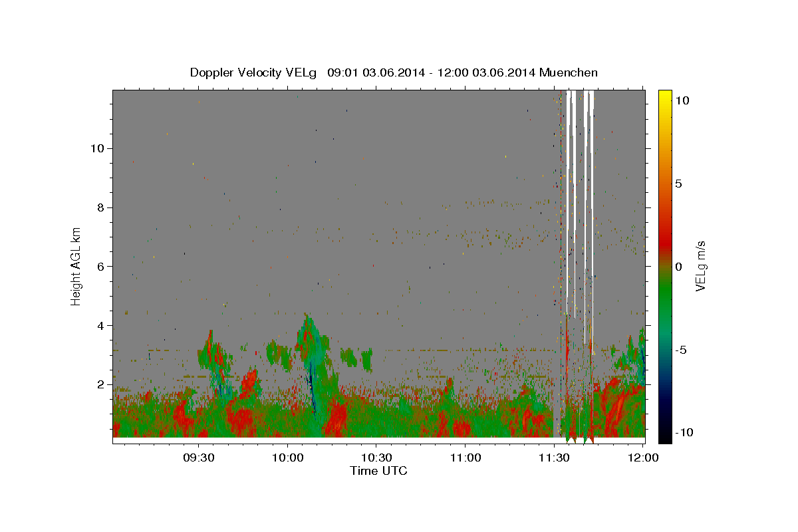This screenshot has width=798, height=532.
Task: Click the 10:00 time tick label
Action: pyautogui.click(x=288, y=458)
